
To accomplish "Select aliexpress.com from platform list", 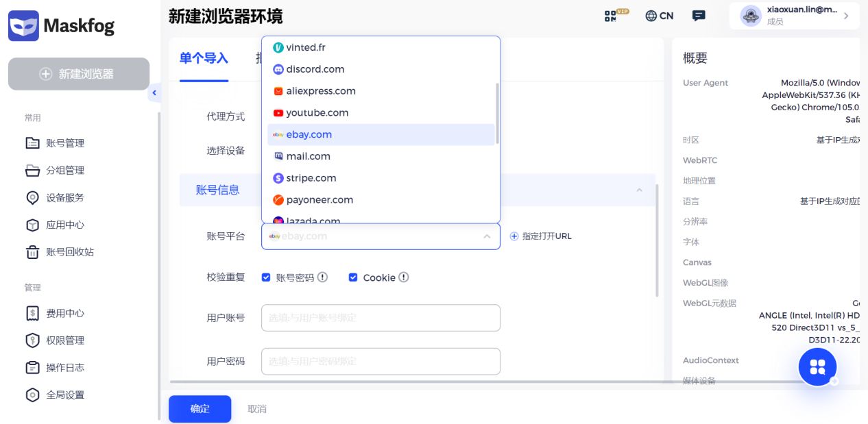I will click(x=381, y=91).
